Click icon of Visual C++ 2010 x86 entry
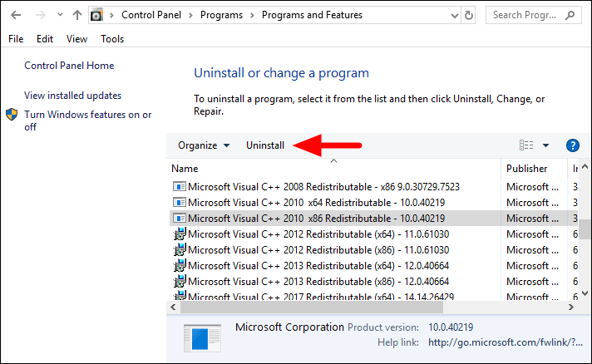The height and width of the screenshot is (364, 592). [x=180, y=218]
